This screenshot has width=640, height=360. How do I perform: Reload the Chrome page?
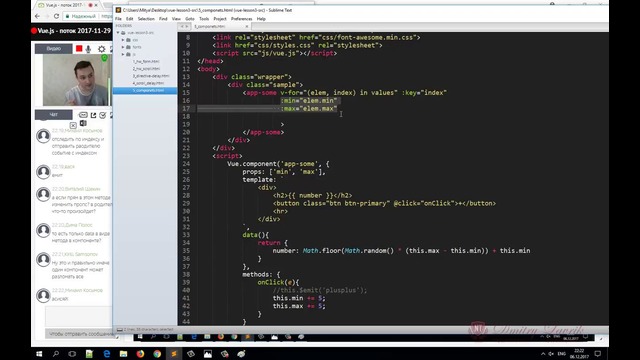tap(56, 16)
